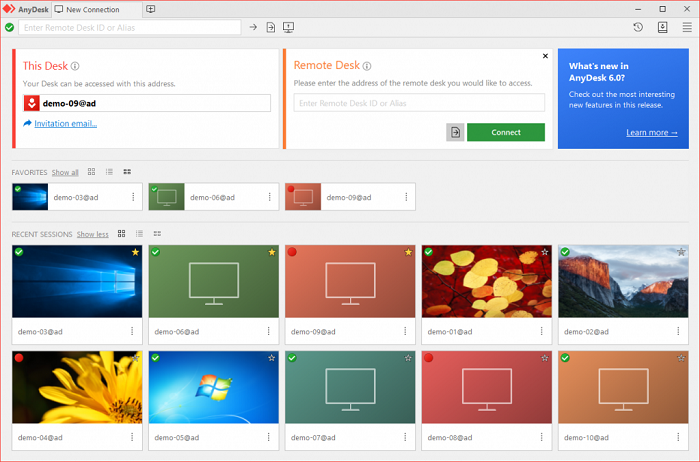Click the What's new in AnyDesk 6.0 banner

(x=623, y=99)
